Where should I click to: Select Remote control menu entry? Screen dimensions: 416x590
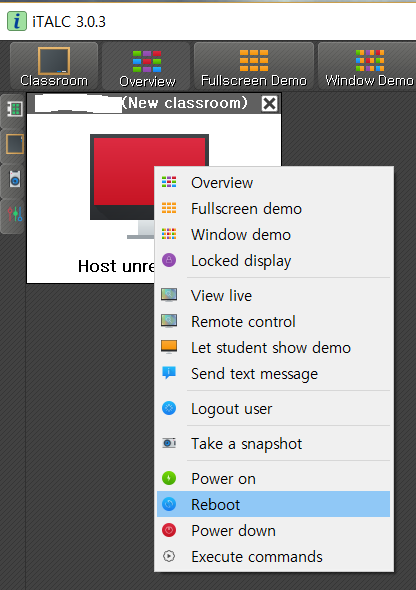[273, 321]
